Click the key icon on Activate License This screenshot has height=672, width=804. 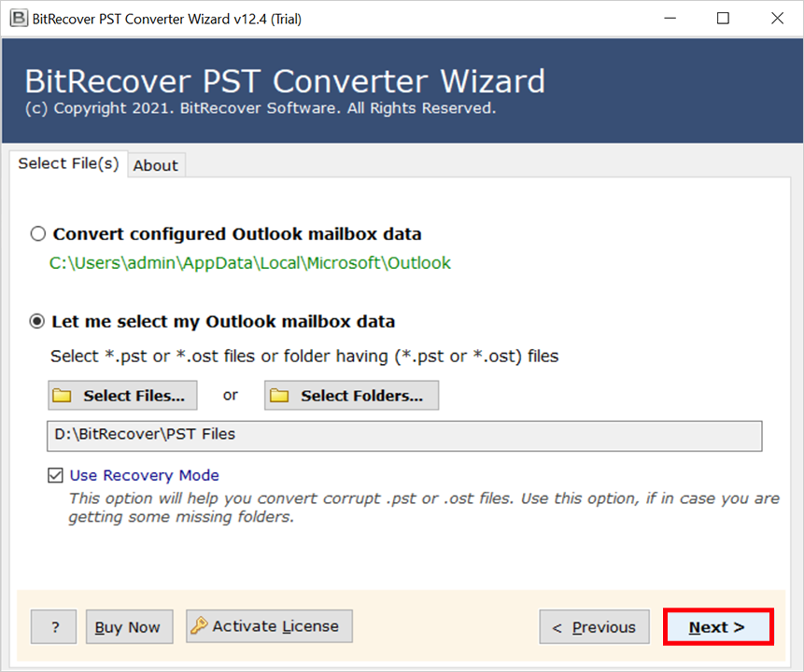(199, 626)
